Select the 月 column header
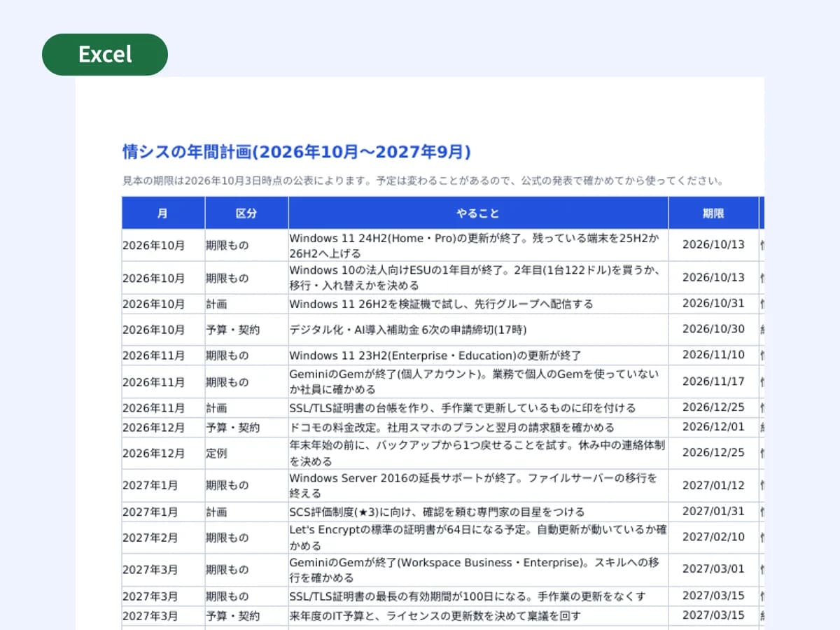The image size is (840, 630). 163,213
